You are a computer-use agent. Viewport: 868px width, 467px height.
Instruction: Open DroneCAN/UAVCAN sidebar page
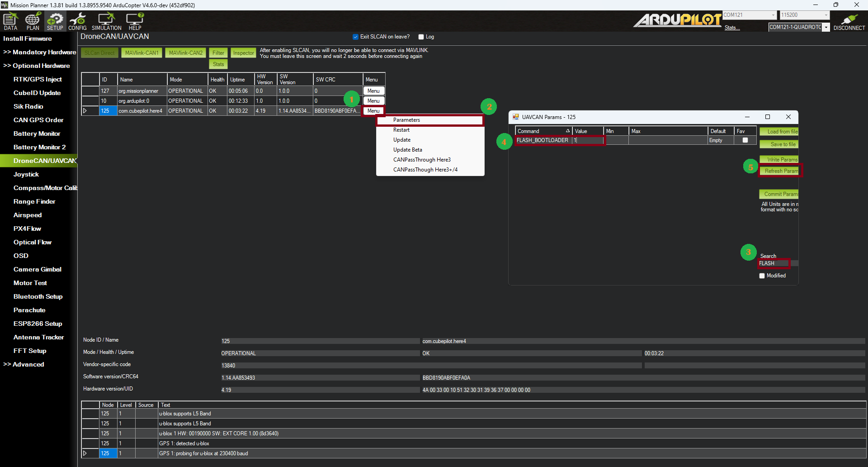[x=39, y=161]
